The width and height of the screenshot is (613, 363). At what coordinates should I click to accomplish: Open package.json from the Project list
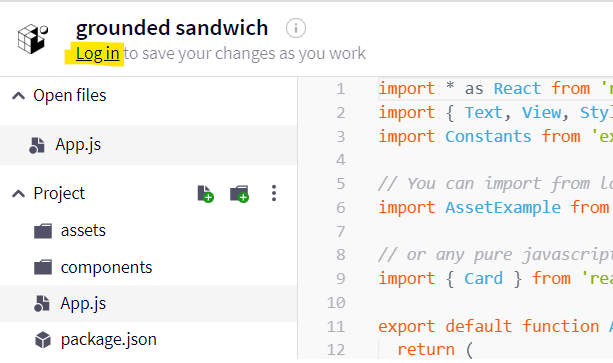[149, 340]
